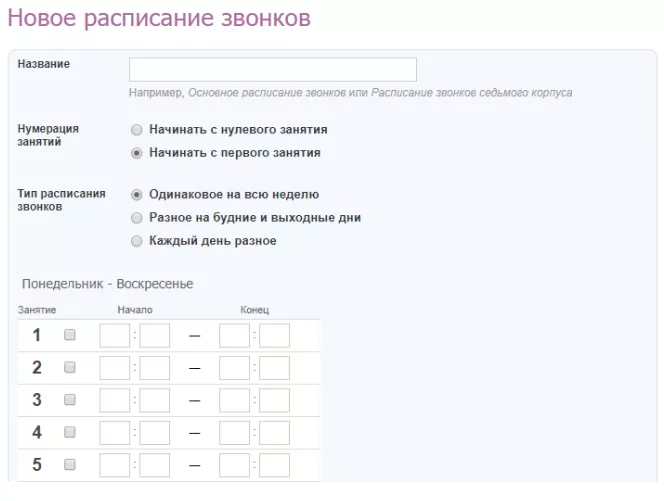Toggle the checkbox for lesson 4
Viewport: 664px width, 501px height.
click(70, 433)
